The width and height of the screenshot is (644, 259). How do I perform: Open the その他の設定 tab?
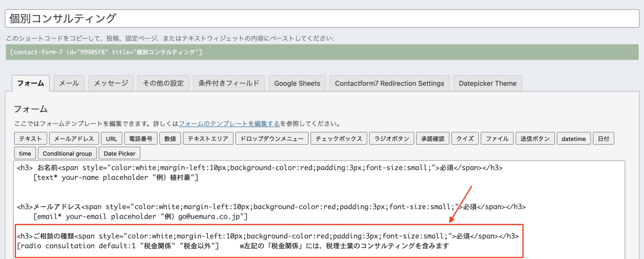tap(163, 83)
